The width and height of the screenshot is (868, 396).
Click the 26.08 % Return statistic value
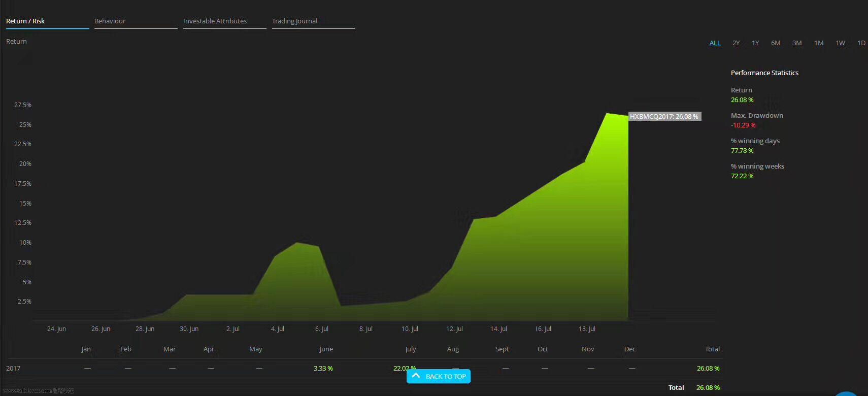point(742,100)
